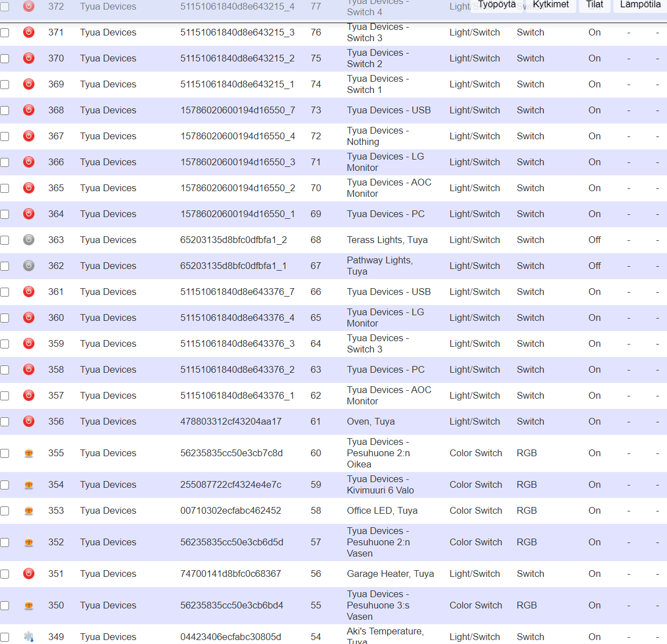The width and height of the screenshot is (667, 644).
Task: Click the red power icon for device 370
Action: 29,58
